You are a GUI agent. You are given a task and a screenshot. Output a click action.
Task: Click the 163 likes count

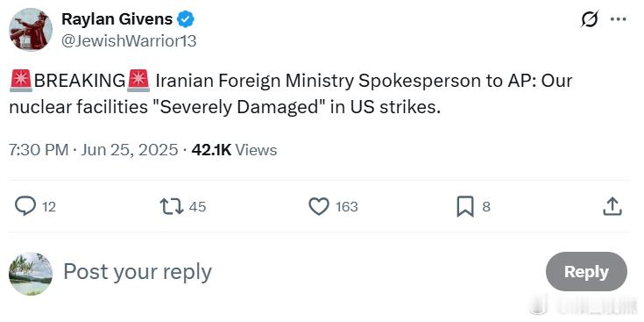(347, 206)
